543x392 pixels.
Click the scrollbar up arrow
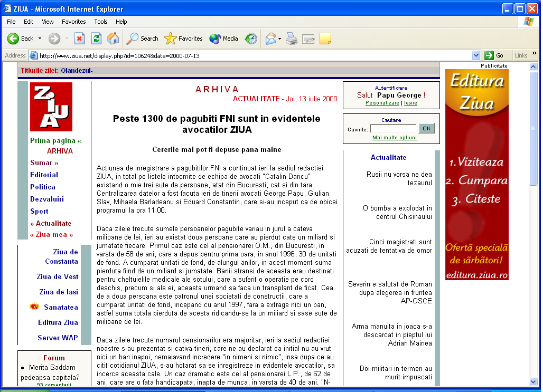pos(533,66)
